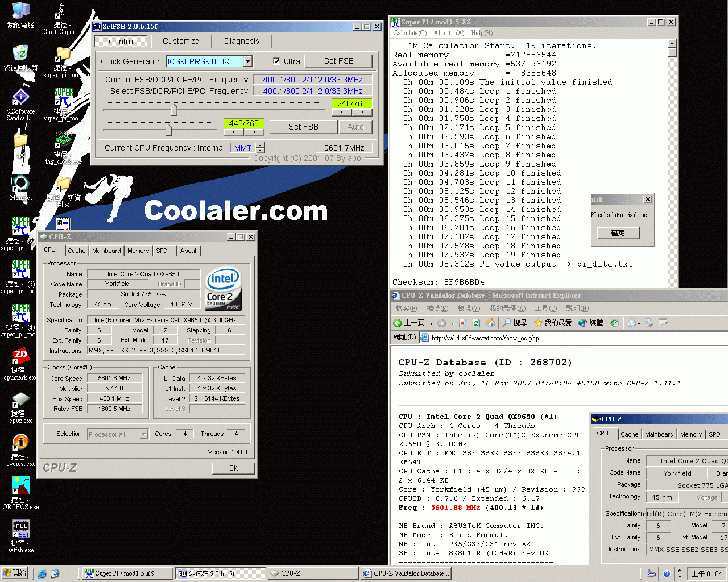Click the help question mark tray icon
The image size is (728, 582).
(x=666, y=574)
